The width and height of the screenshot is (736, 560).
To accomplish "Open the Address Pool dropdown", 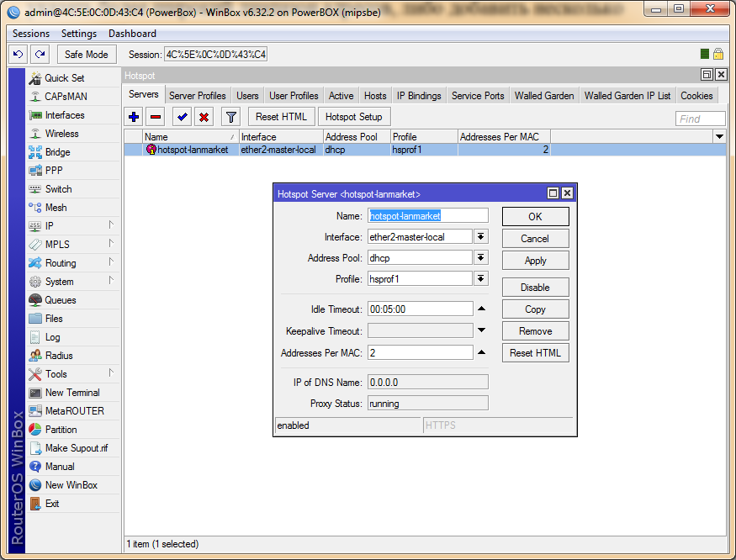I will pos(481,258).
